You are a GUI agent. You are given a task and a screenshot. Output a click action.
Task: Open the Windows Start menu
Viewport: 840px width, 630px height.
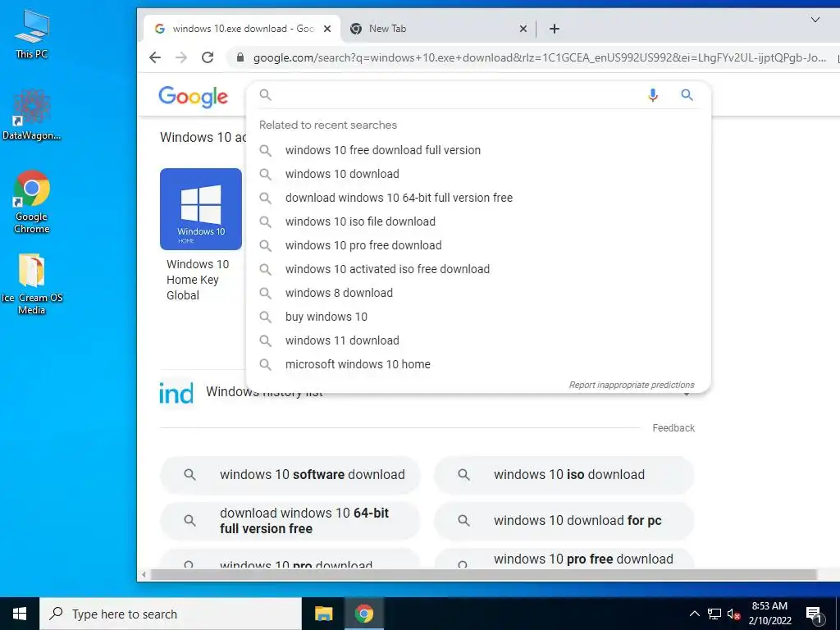(x=20, y=614)
